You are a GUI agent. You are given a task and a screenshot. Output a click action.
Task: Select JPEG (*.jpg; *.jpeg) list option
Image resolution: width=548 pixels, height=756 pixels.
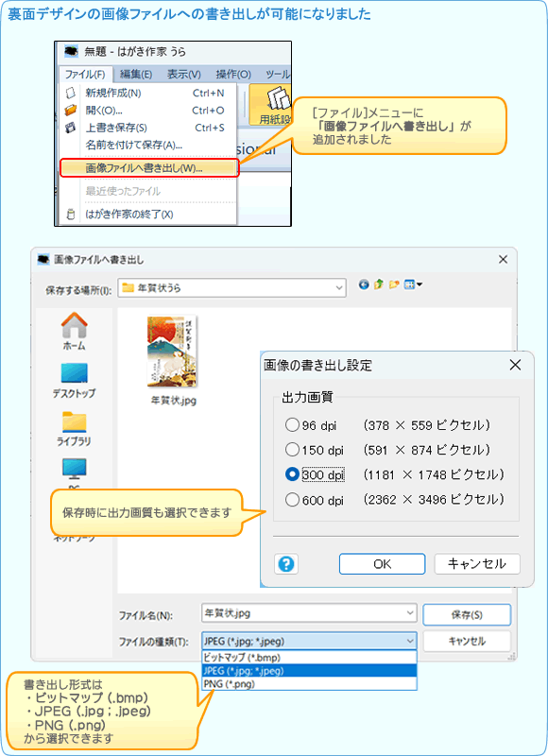pyautogui.click(x=309, y=671)
